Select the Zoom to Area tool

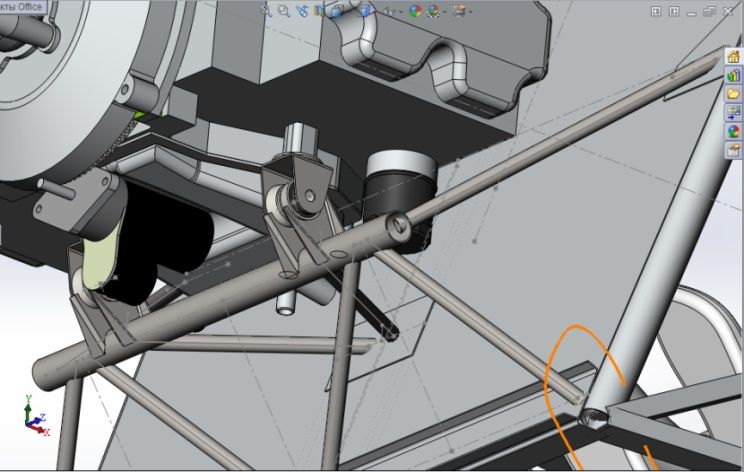pyautogui.click(x=284, y=11)
